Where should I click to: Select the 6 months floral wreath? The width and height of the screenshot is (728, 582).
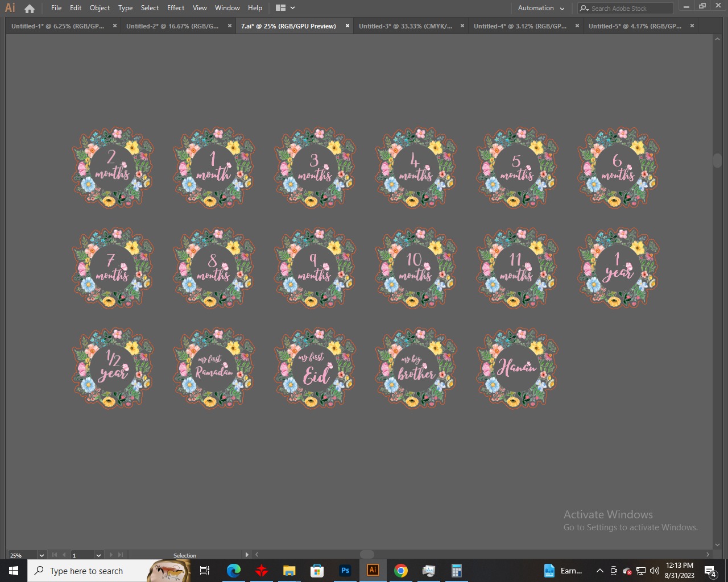[x=618, y=168]
